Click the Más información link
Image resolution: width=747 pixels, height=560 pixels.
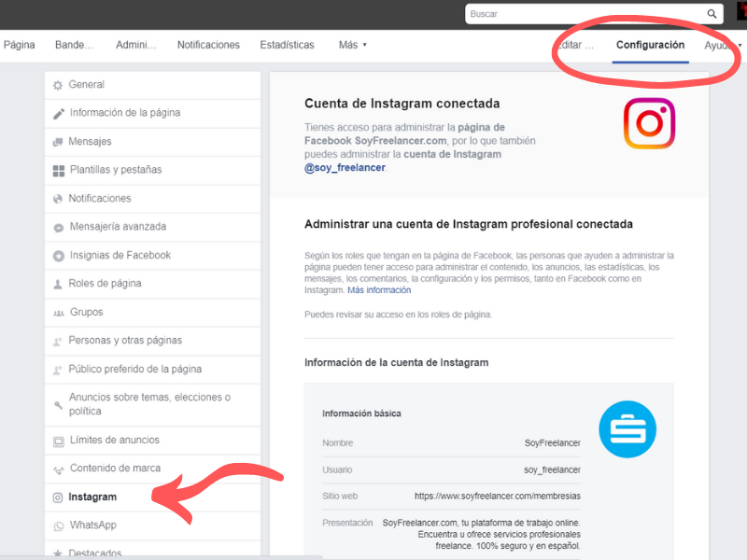(379, 290)
